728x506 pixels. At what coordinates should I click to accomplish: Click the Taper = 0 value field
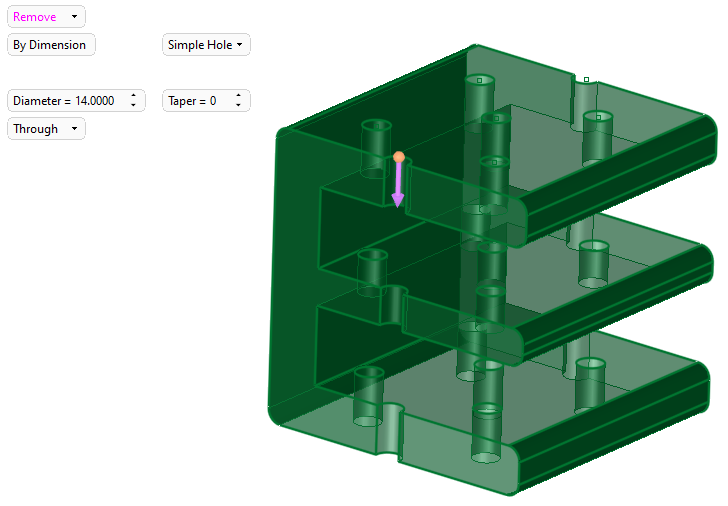click(x=194, y=101)
